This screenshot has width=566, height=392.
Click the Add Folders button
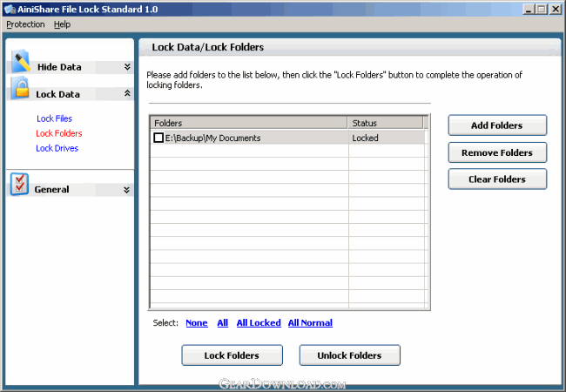coord(497,125)
